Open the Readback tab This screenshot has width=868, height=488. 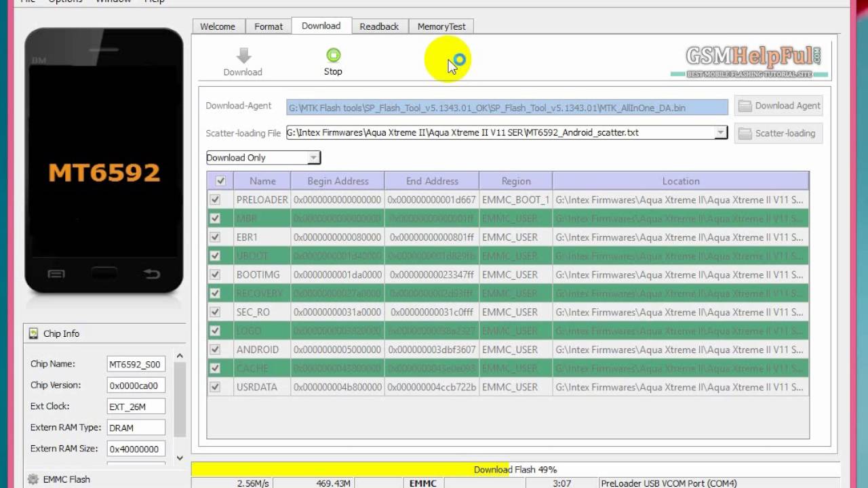tap(379, 26)
